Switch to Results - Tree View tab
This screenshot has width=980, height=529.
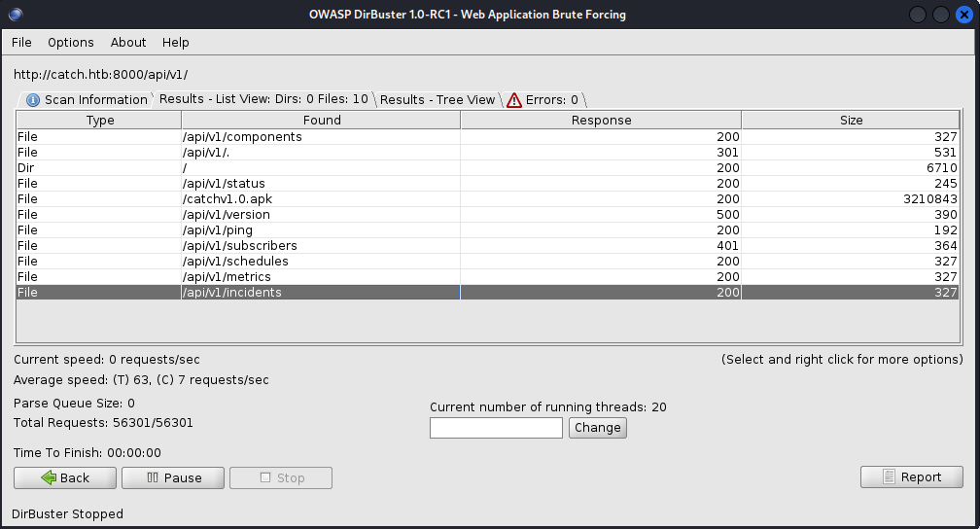point(437,100)
